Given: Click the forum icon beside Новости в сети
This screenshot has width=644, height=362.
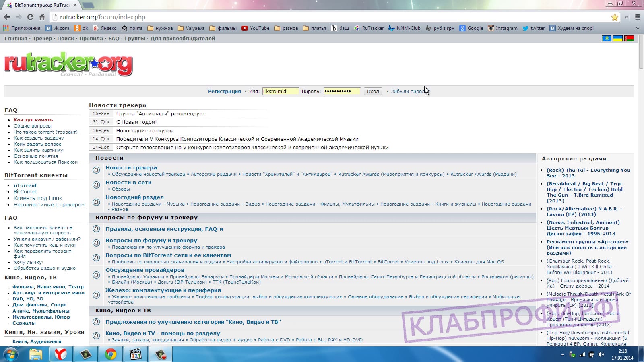Looking at the screenshot, I should tap(97, 185).
